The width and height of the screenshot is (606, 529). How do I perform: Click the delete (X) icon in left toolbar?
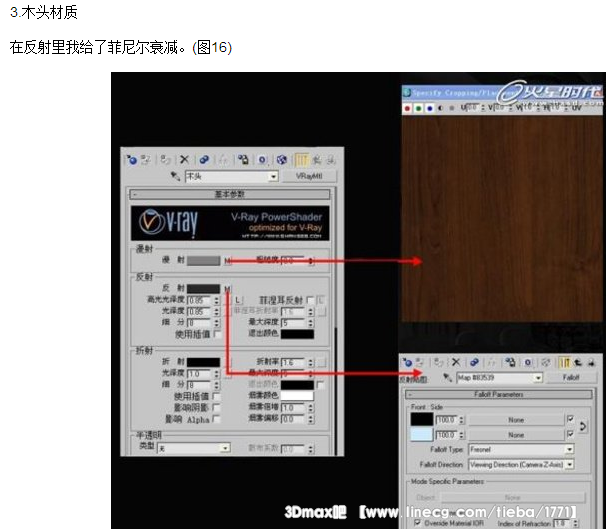(x=185, y=159)
